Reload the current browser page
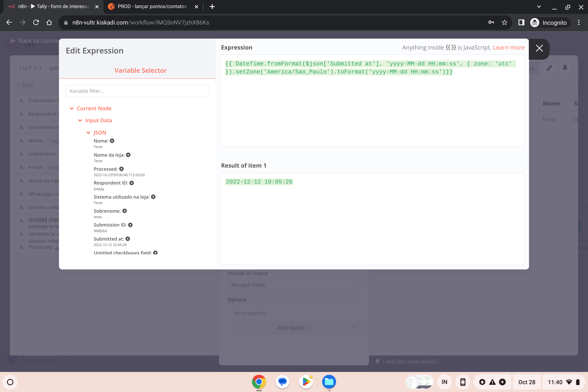Image resolution: width=588 pixels, height=392 pixels. click(x=36, y=22)
